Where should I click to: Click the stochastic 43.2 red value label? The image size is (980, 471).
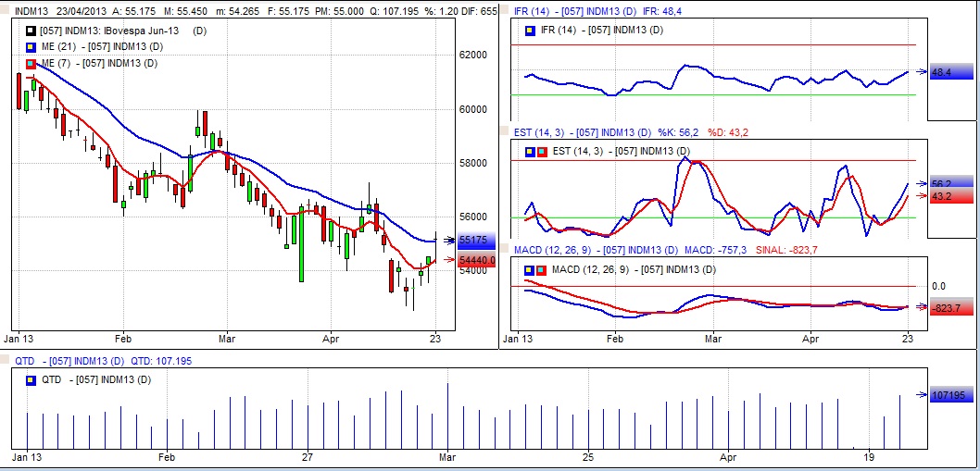[x=945, y=196]
